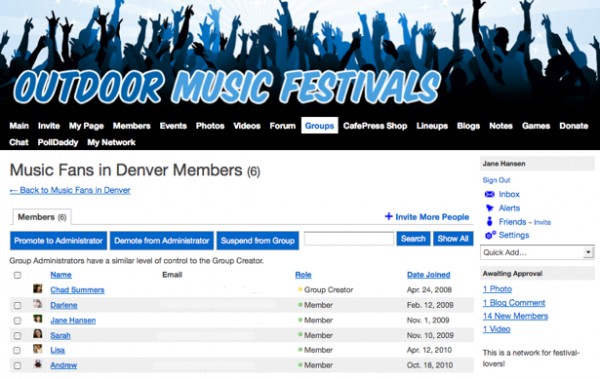Open Darlene's avatar thumbnail

point(38,304)
